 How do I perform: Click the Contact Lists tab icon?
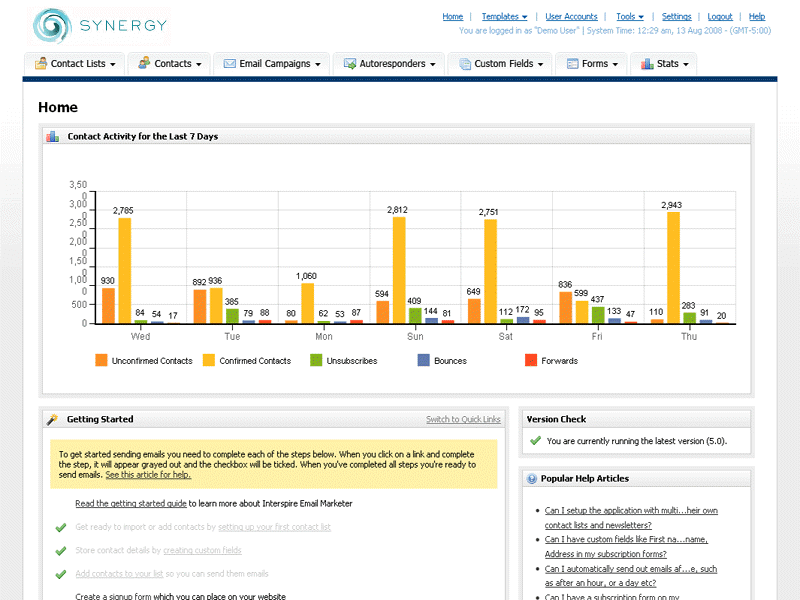pyautogui.click(x=41, y=64)
